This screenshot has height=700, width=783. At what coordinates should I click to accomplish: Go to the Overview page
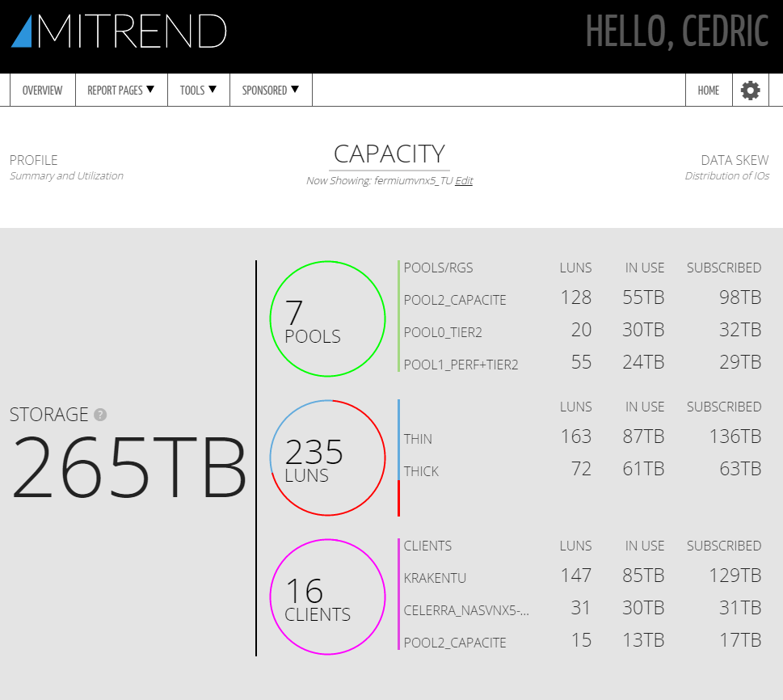point(42,91)
